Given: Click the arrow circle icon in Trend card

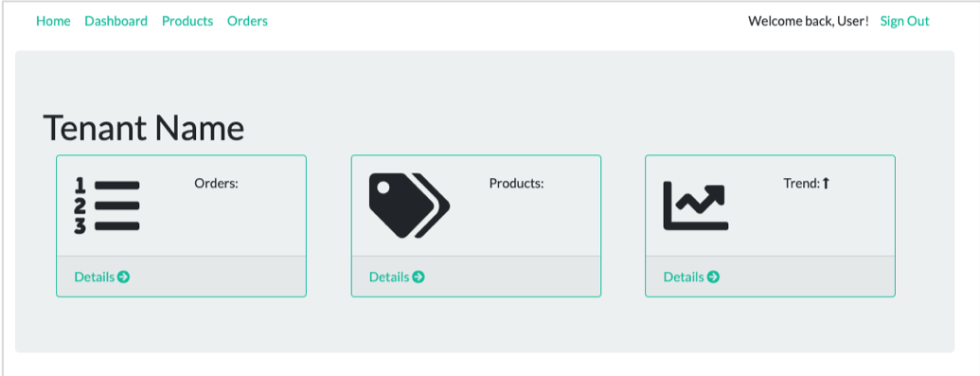Looking at the screenshot, I should coord(713,277).
